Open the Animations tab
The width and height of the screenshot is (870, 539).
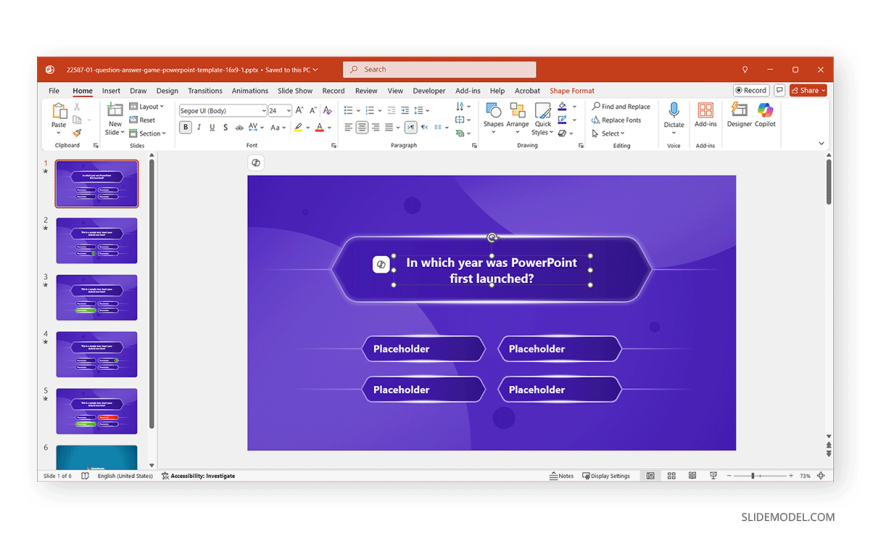[x=250, y=90]
